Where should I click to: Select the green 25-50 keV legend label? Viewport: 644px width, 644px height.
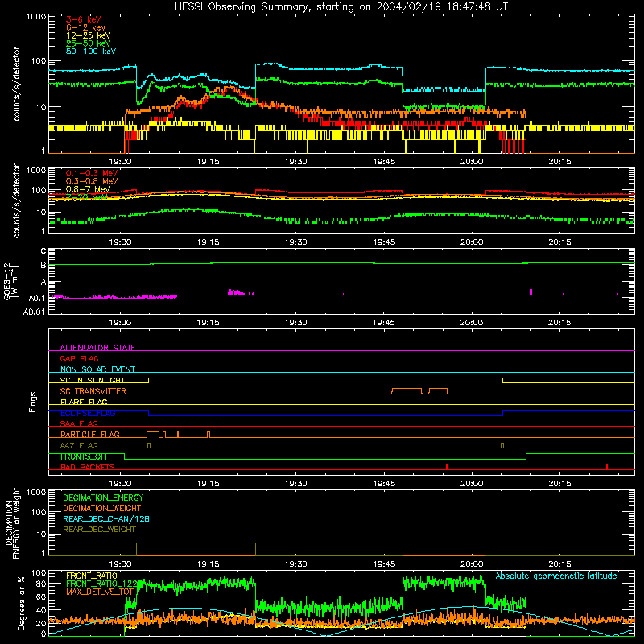coord(89,43)
